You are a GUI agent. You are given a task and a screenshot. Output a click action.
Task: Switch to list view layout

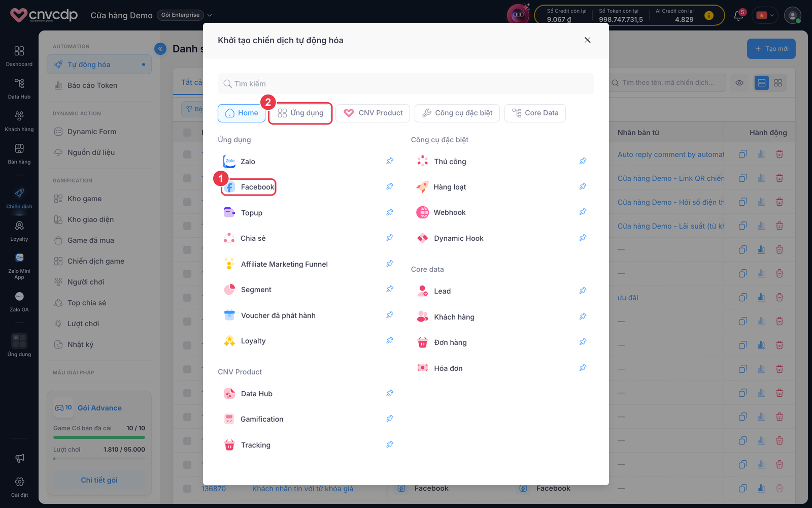click(762, 83)
